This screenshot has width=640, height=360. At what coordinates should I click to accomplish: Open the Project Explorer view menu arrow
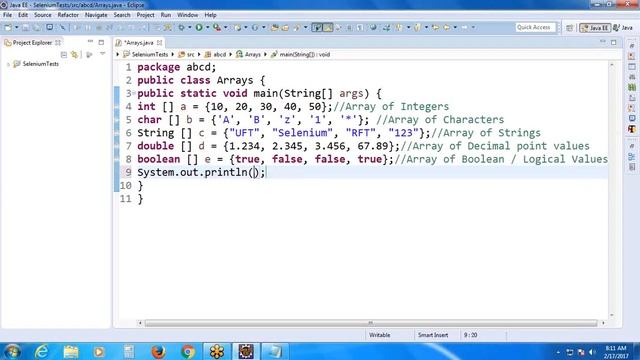click(x=102, y=54)
